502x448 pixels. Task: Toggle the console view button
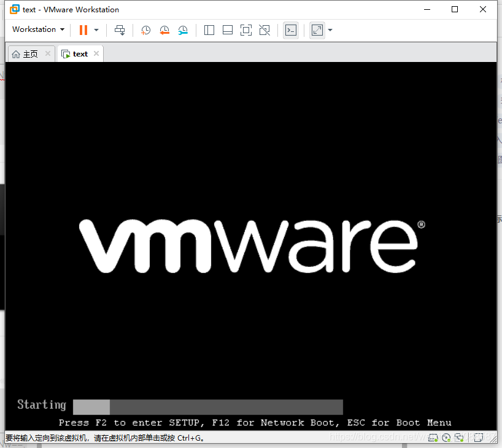(x=291, y=30)
